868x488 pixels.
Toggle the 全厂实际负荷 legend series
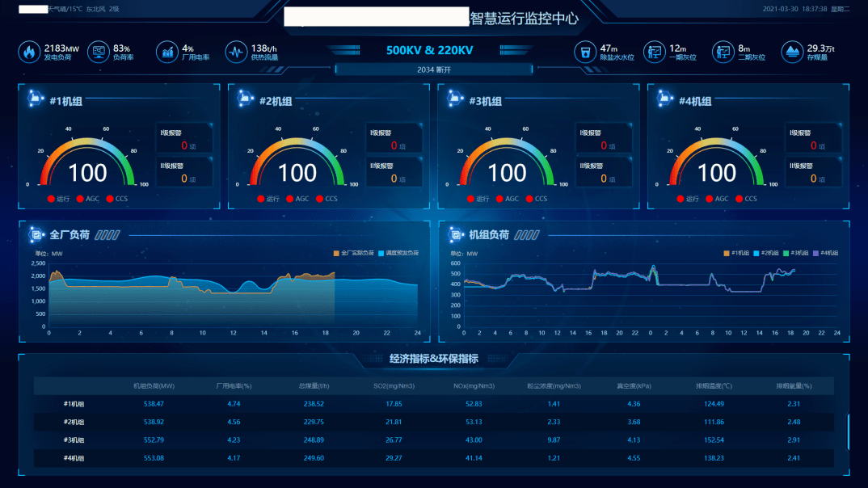click(x=354, y=253)
